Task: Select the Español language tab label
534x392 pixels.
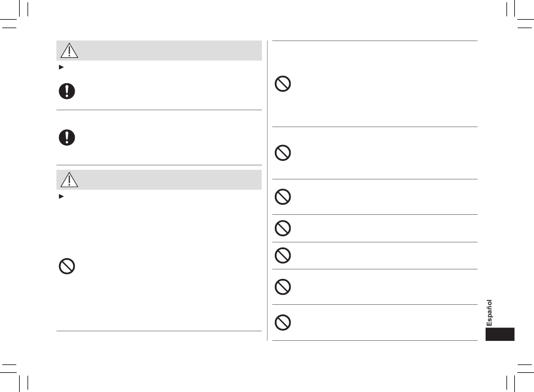Action: tap(490, 313)
